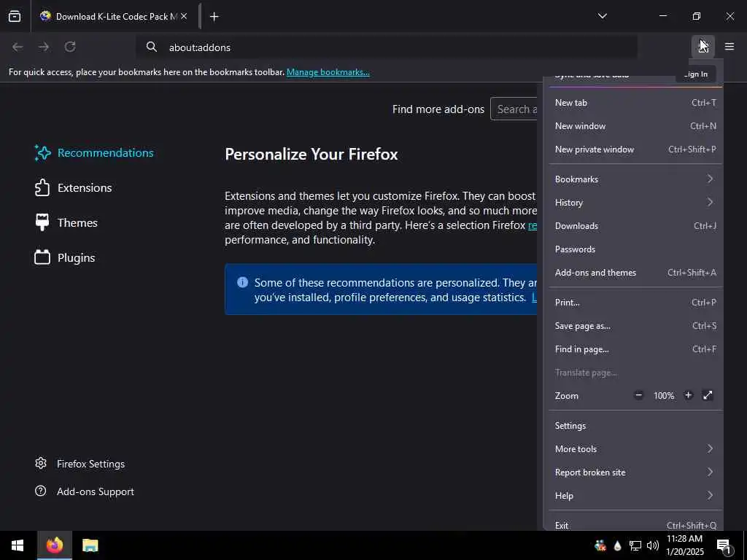747x560 pixels.
Task: Expand the More tools submenu
Action: [635, 449]
